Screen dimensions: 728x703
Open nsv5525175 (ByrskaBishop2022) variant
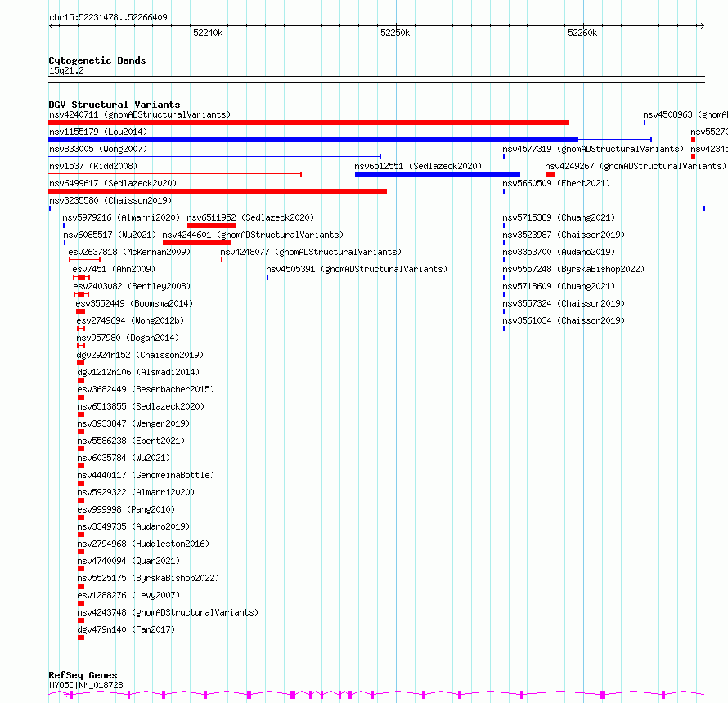[148, 578]
